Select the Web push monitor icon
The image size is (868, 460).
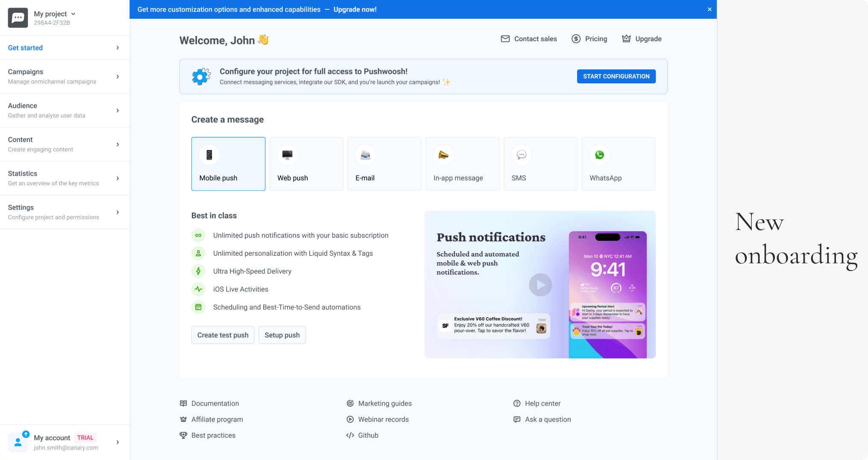click(x=287, y=155)
